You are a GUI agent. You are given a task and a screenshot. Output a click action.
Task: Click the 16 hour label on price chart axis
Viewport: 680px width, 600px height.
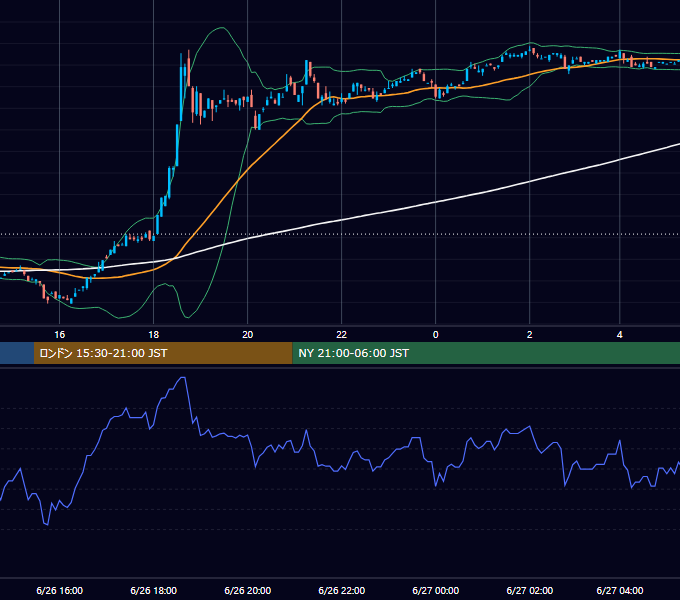(x=59, y=335)
